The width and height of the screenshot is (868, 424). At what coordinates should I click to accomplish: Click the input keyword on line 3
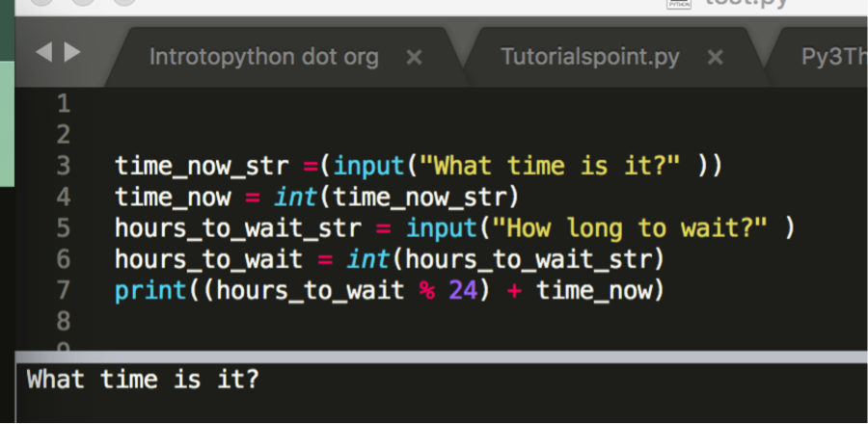(369, 167)
